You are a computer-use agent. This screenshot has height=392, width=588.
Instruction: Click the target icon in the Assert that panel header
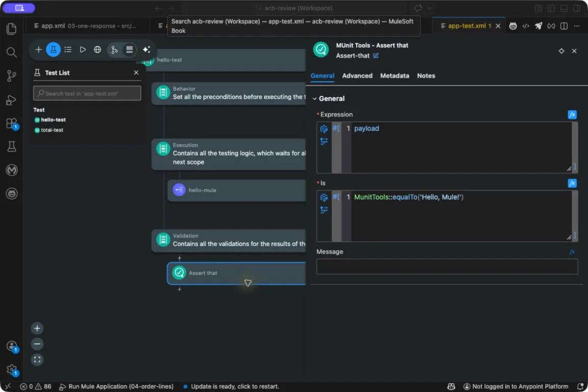(561, 51)
